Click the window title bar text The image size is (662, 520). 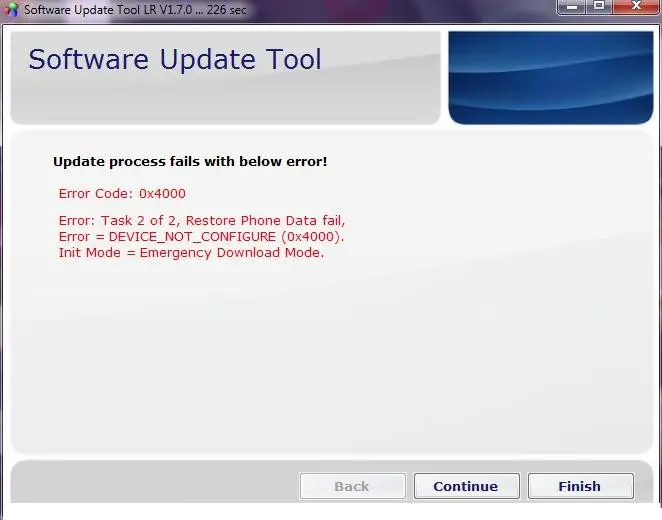pyautogui.click(x=135, y=10)
